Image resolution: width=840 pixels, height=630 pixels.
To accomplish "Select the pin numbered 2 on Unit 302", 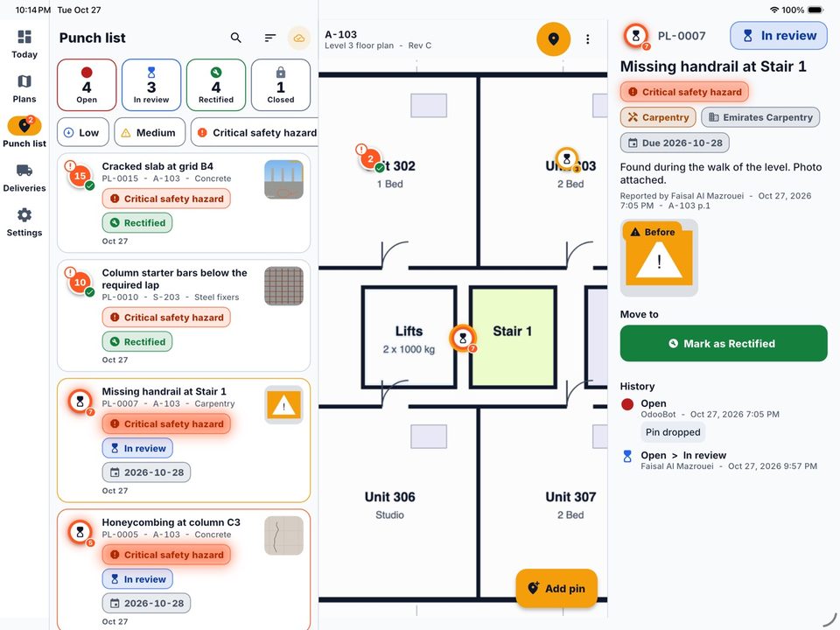I will point(370,158).
